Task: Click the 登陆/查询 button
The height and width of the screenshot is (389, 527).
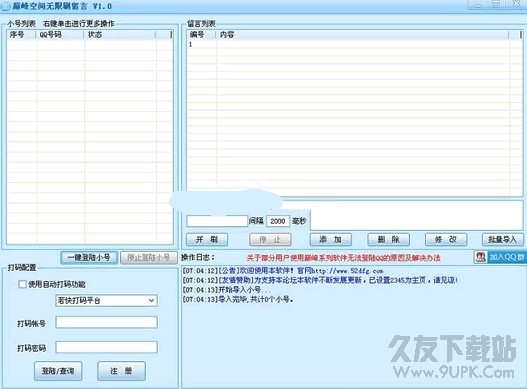Action: [58, 371]
